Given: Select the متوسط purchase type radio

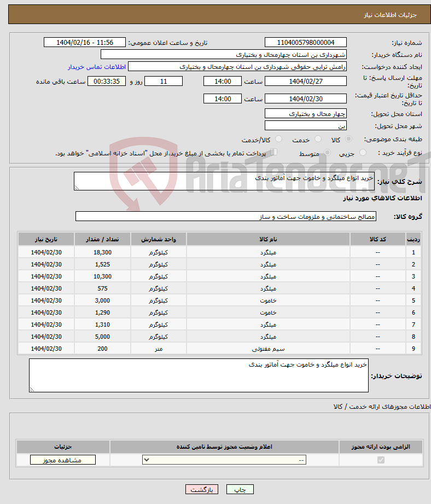Looking at the screenshot, I should (x=327, y=152).
